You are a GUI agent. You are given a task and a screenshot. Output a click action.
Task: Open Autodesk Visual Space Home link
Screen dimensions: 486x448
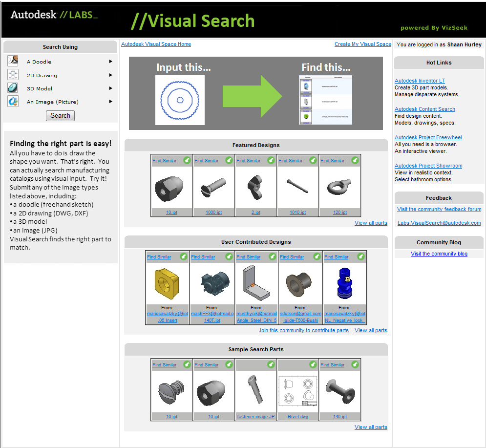156,44
